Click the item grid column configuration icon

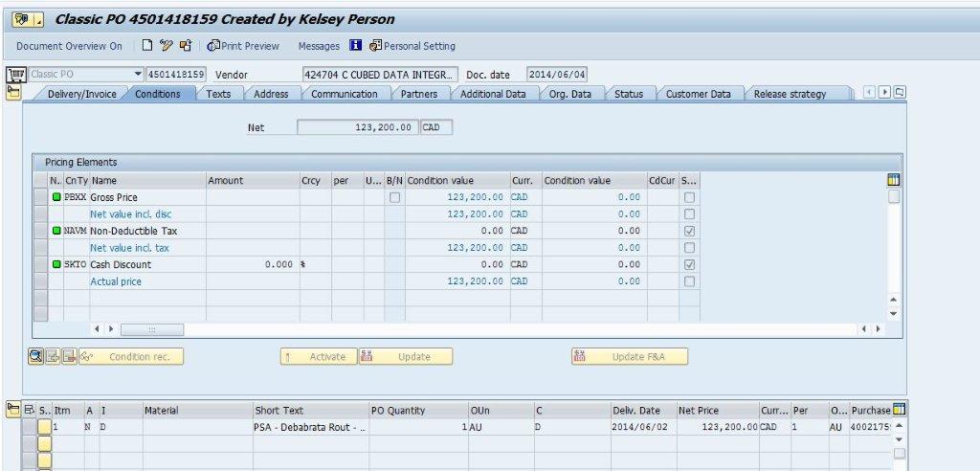[899, 410]
